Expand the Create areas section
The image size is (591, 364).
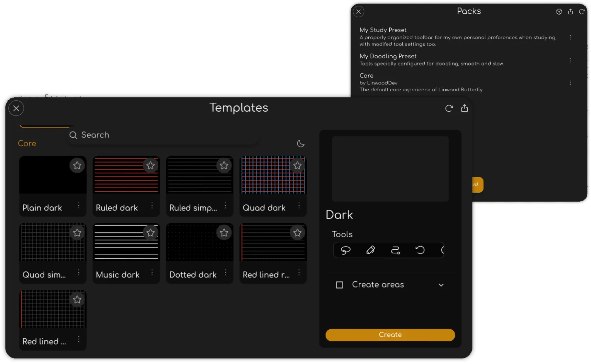[441, 285]
